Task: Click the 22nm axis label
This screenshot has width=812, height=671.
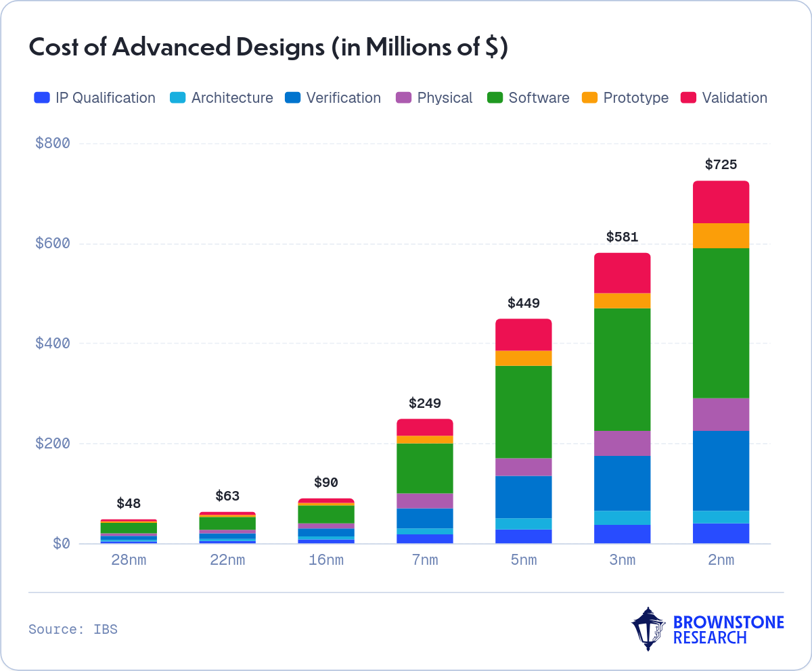Action: coord(227,560)
